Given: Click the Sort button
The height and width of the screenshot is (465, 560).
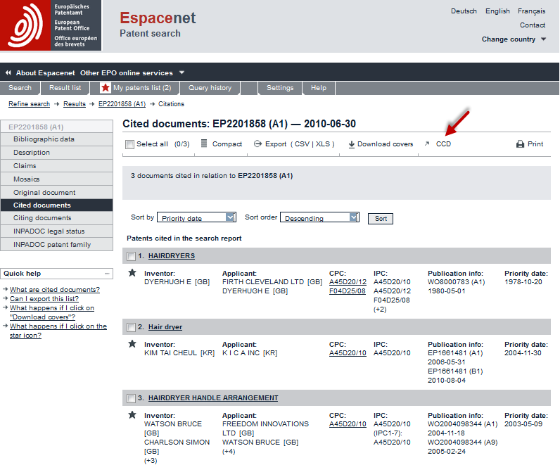Looking at the screenshot, I should pyautogui.click(x=381, y=219).
